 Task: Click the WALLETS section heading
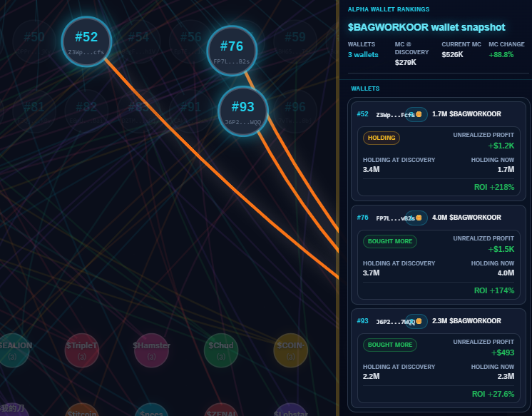coord(365,88)
